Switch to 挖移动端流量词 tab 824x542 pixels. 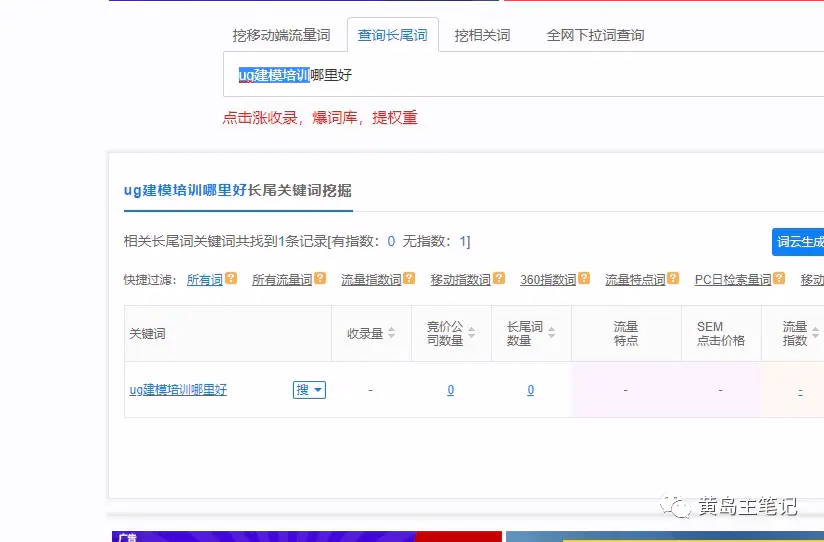click(281, 35)
